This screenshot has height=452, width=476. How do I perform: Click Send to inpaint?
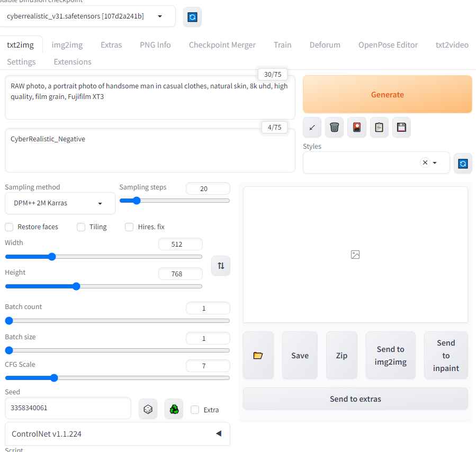coord(446,355)
